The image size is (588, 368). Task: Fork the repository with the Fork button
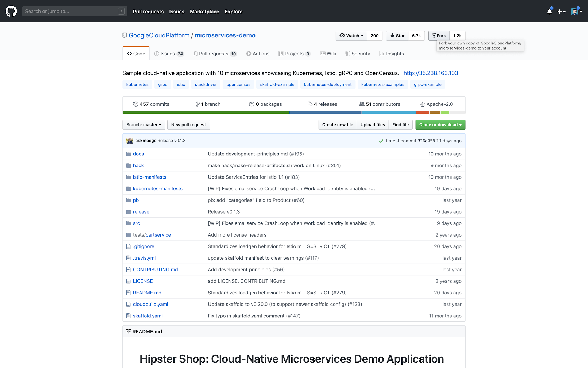click(439, 36)
